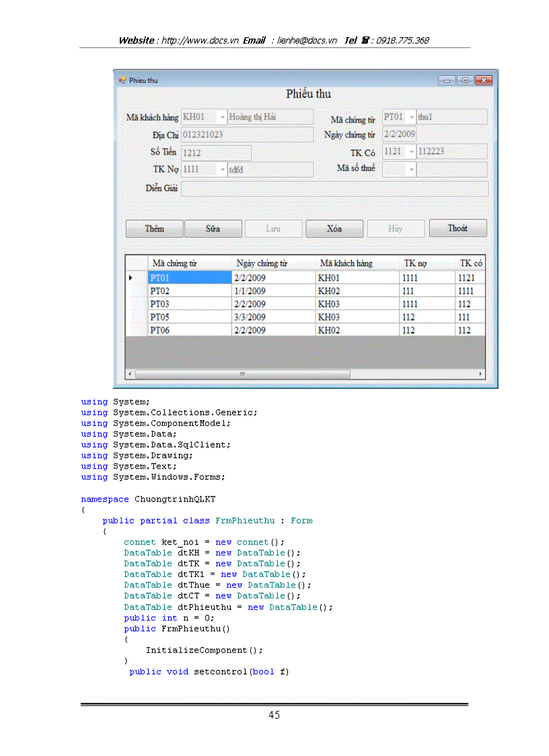Click the grid's horizontal scrollbar thumb
Image resolution: width=549 pixels, height=756 pixels.
point(242,374)
